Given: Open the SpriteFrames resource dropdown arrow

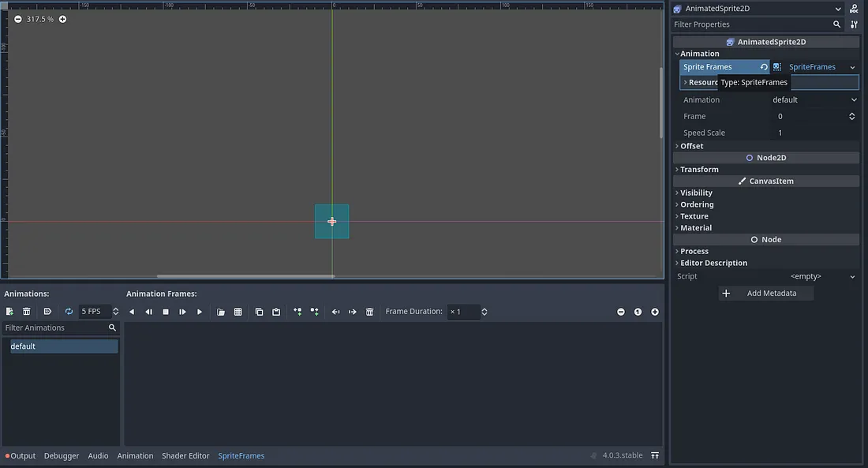Looking at the screenshot, I should pos(852,67).
